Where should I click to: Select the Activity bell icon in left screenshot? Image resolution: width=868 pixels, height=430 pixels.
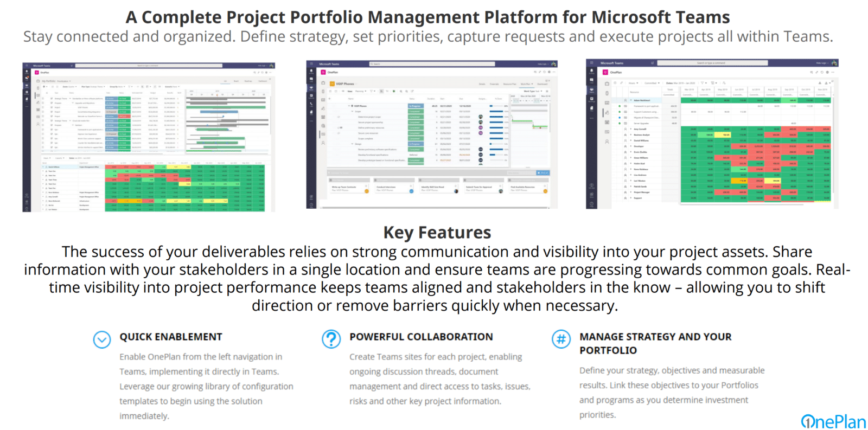27,72
